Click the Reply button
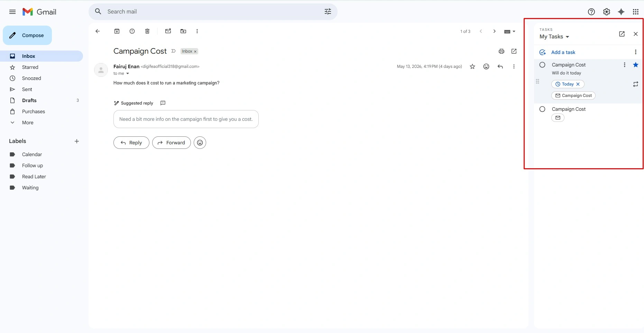 coord(131,143)
